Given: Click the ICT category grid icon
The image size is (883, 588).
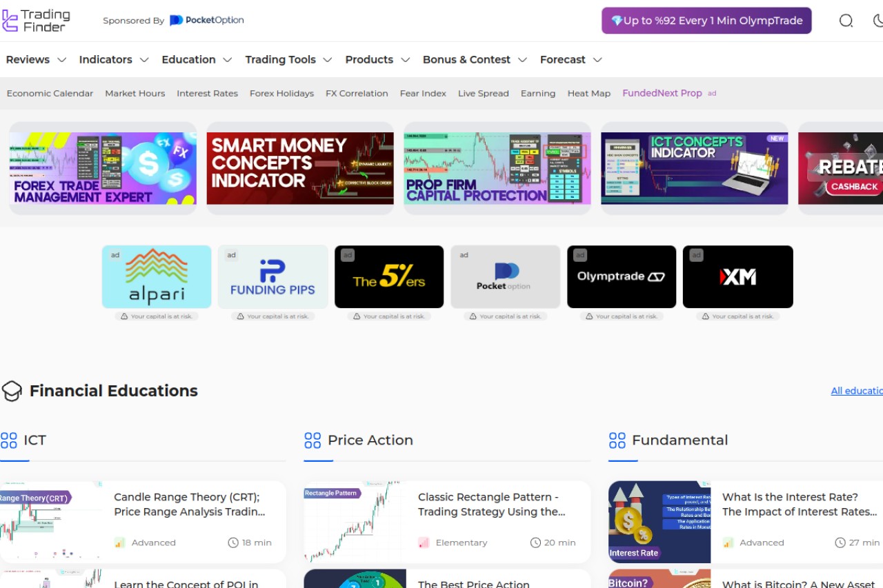Looking at the screenshot, I should coord(9,440).
